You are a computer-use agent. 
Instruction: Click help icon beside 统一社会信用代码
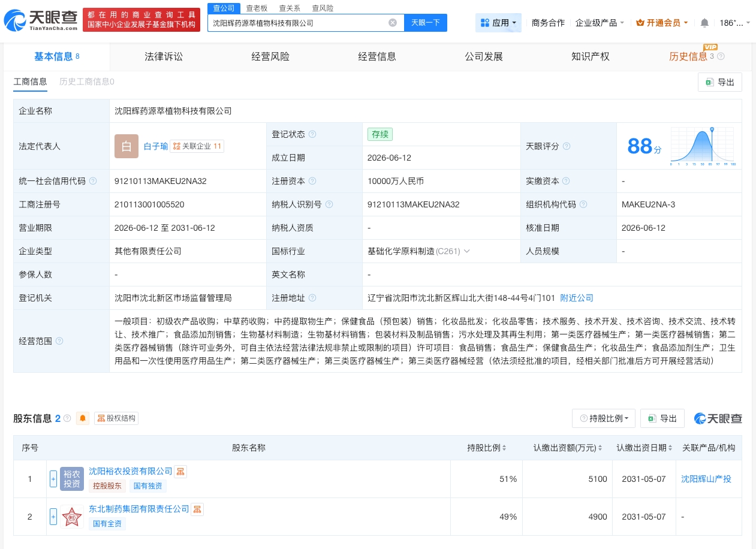93,181
